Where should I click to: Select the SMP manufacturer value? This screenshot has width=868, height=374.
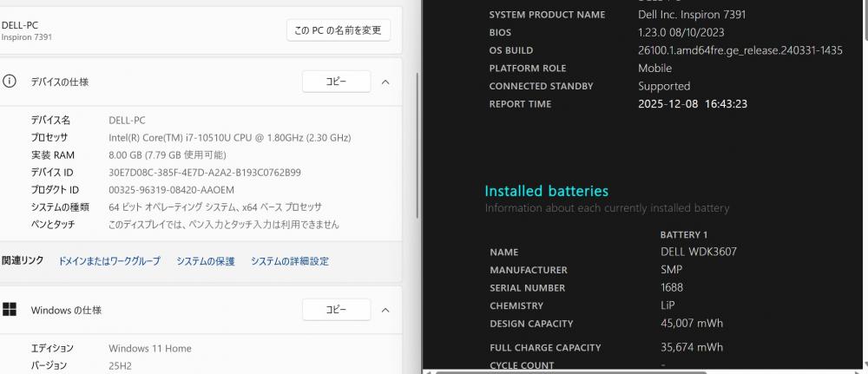click(672, 269)
